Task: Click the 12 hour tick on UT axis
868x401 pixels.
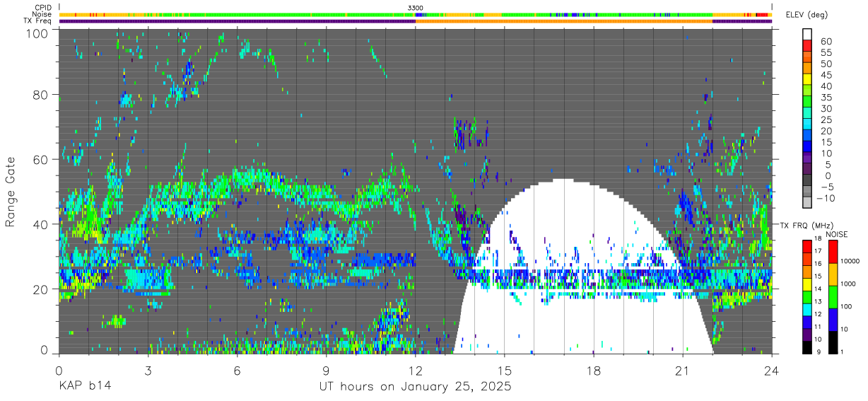Action: pyautogui.click(x=415, y=369)
